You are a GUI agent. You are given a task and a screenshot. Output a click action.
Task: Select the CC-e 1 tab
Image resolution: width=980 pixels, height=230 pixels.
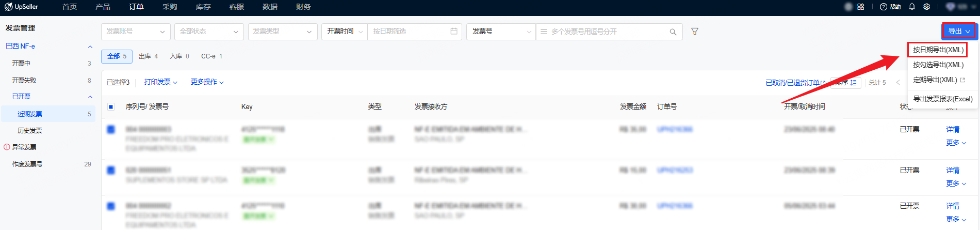pos(211,56)
